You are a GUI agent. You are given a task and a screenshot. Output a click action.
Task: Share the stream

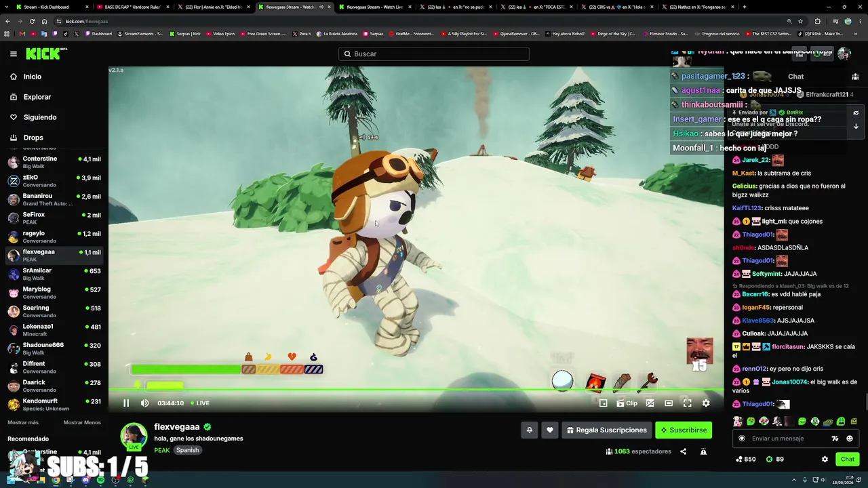(683, 451)
